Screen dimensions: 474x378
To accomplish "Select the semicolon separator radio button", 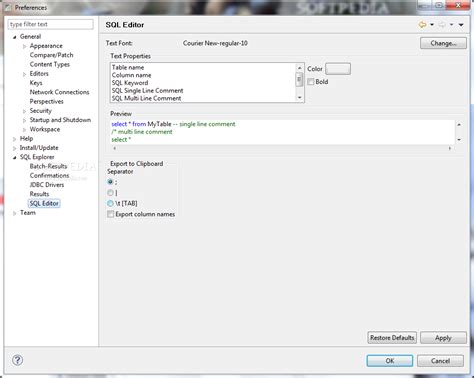I will coord(110,182).
